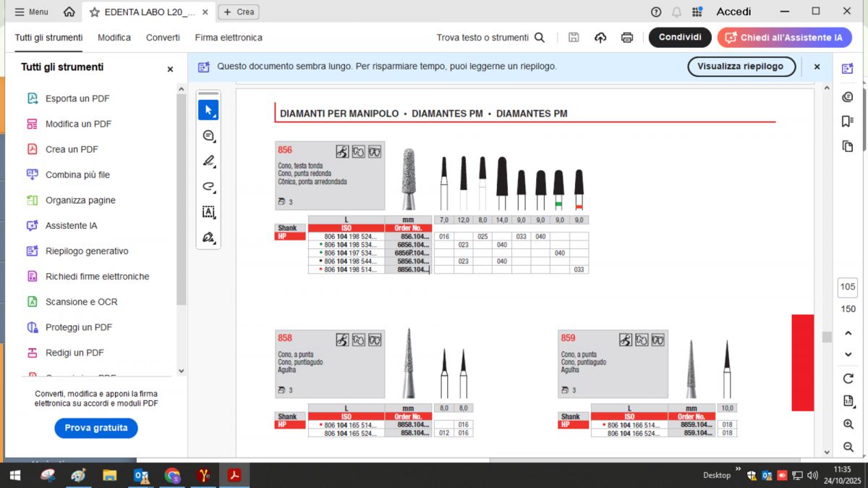This screenshot has height=488, width=868.
Task: Switch to the Converti tab
Action: [x=163, y=38]
